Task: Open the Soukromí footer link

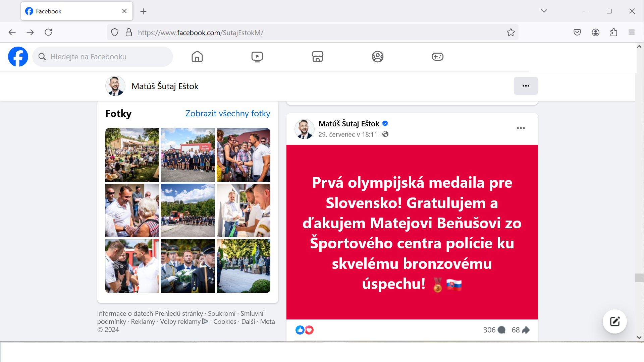Action: 222,313
